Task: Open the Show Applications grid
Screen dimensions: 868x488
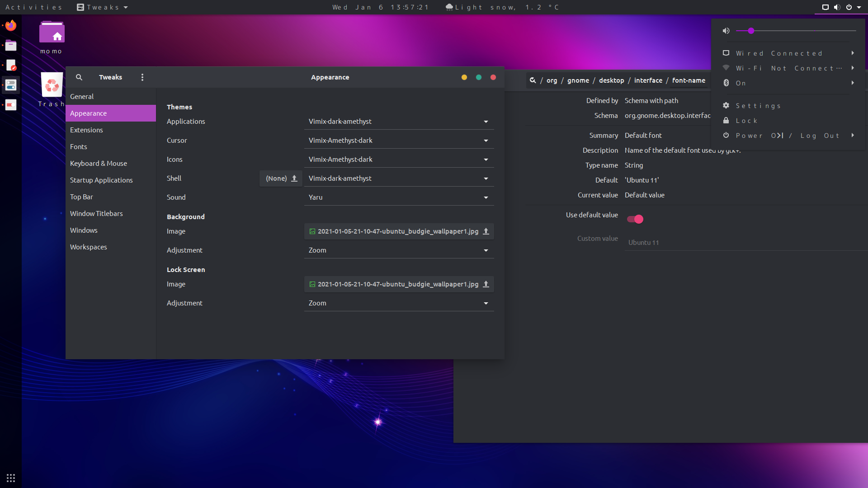Action: point(10,478)
